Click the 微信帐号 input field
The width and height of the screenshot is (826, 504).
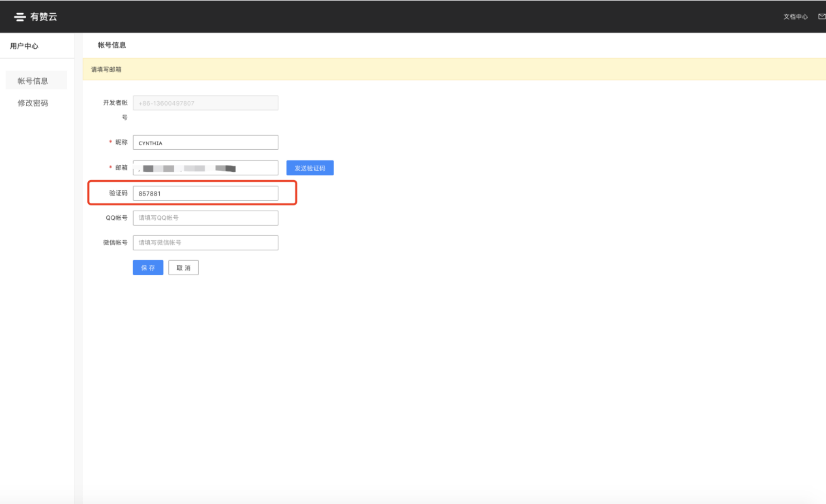(x=205, y=243)
